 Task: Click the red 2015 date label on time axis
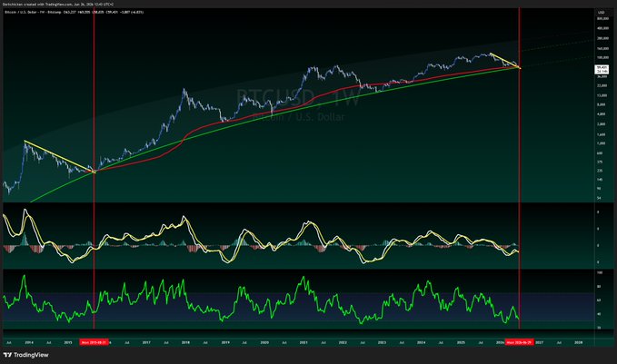tap(94, 342)
